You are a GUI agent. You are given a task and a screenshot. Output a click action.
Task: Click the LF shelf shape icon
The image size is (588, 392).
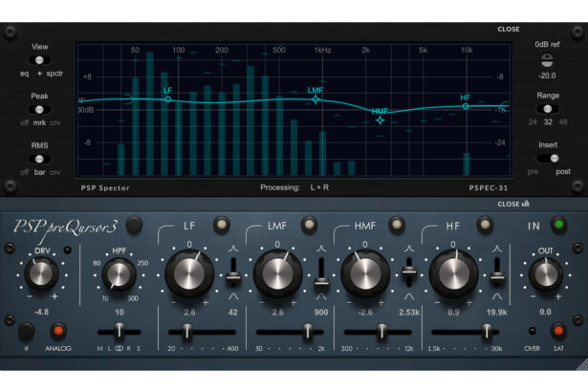click(x=167, y=234)
